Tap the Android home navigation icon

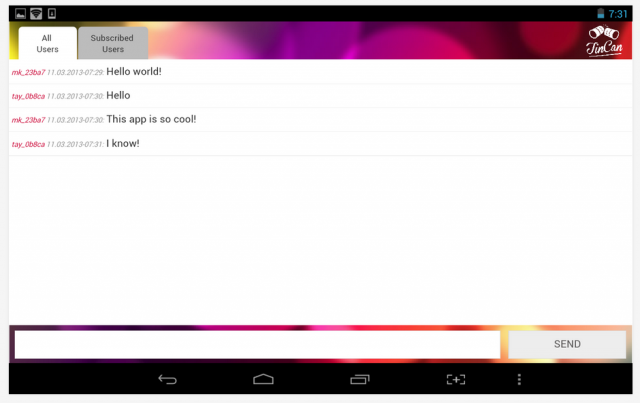tap(263, 379)
